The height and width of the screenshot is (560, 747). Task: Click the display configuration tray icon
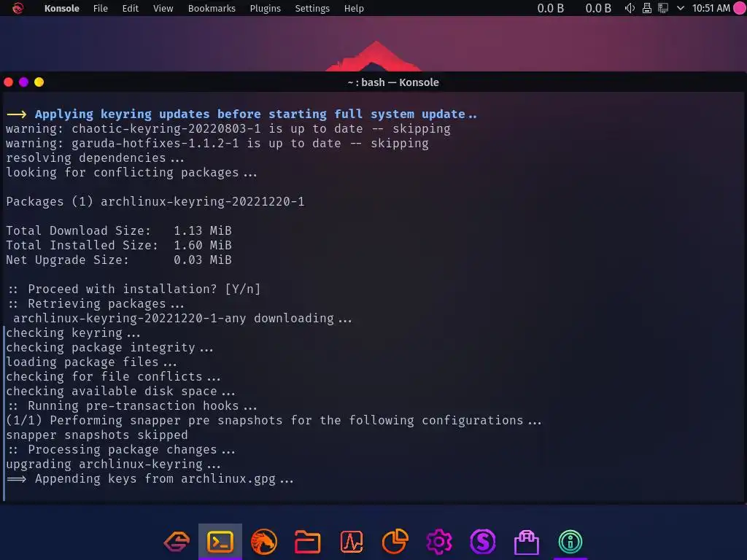coord(662,8)
